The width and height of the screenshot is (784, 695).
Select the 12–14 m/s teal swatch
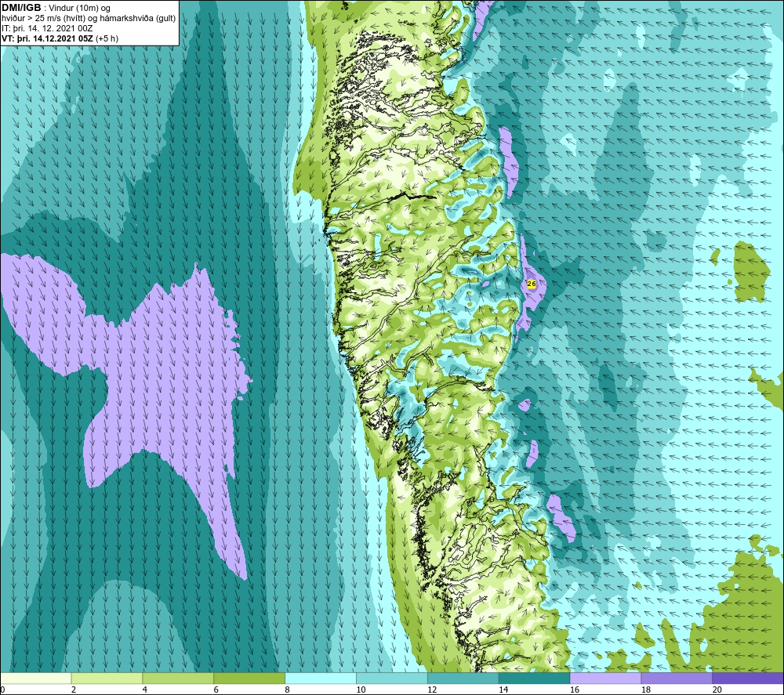tap(463, 679)
